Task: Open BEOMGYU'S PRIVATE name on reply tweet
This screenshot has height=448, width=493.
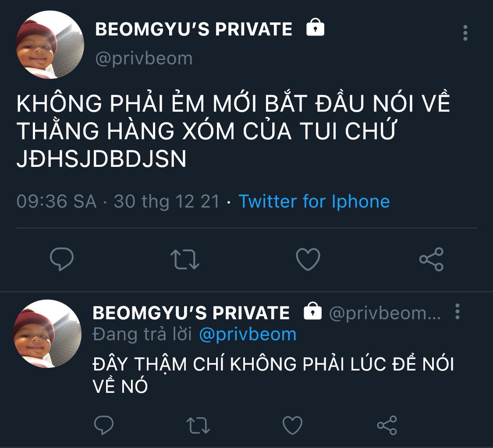Action: click(191, 313)
